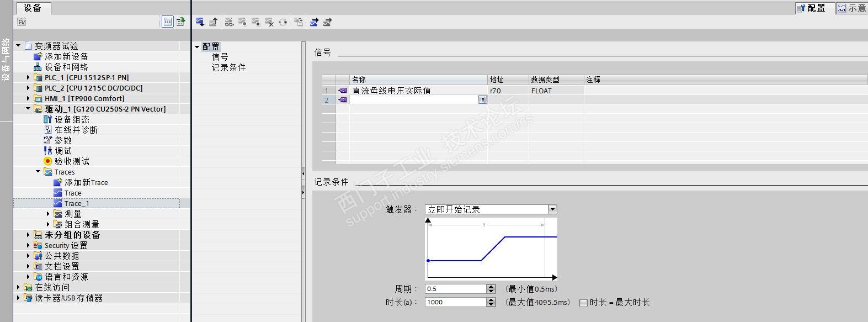The height and width of the screenshot is (322, 868).
Task: Select the 设备 tab
Action: (x=33, y=8)
